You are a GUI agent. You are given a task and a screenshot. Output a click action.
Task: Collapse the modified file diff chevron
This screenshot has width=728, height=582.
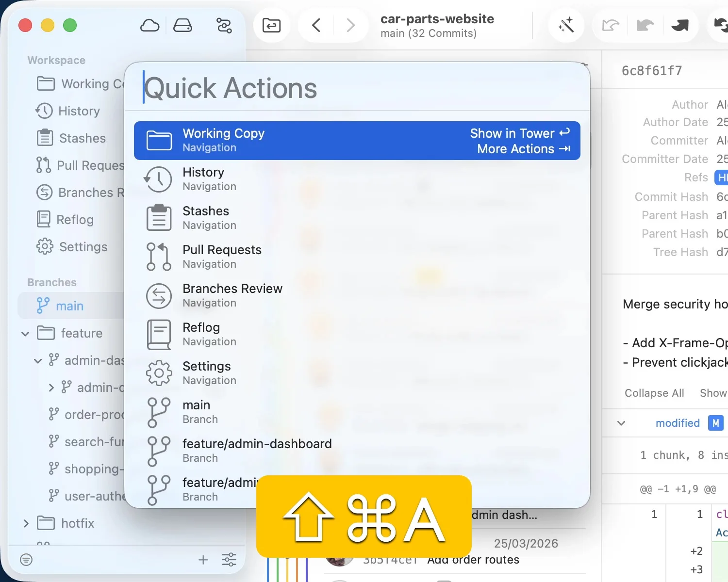pyautogui.click(x=621, y=423)
